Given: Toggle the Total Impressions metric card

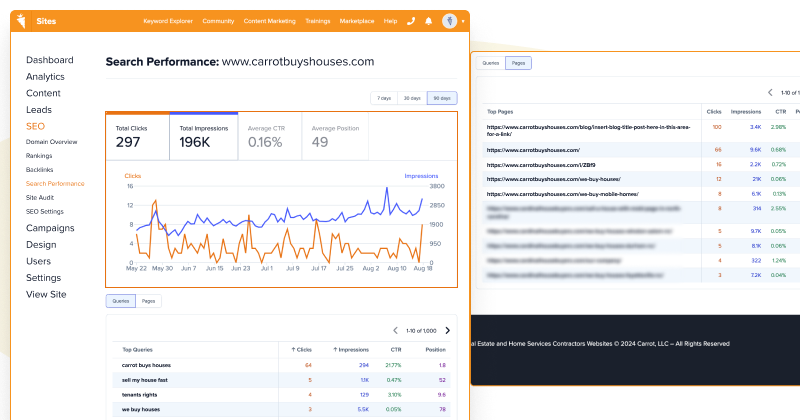Looking at the screenshot, I should 204,137.
